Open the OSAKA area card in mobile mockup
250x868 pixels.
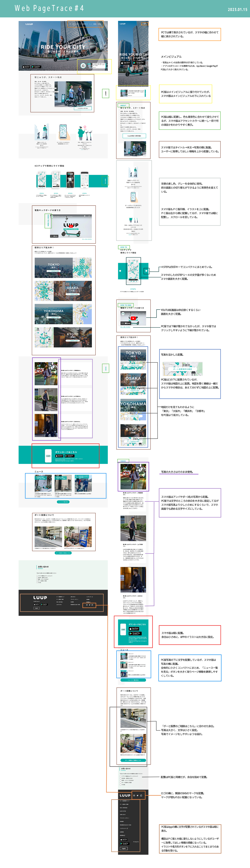(133, 384)
